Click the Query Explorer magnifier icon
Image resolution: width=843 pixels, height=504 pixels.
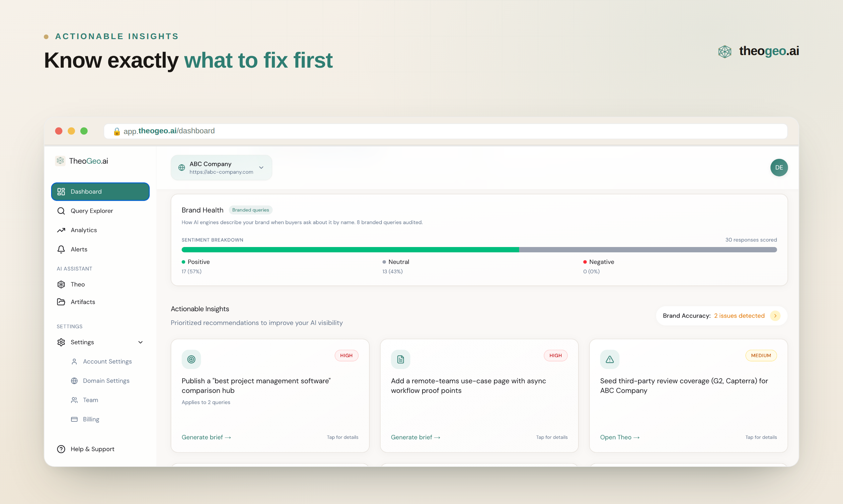coord(61,211)
